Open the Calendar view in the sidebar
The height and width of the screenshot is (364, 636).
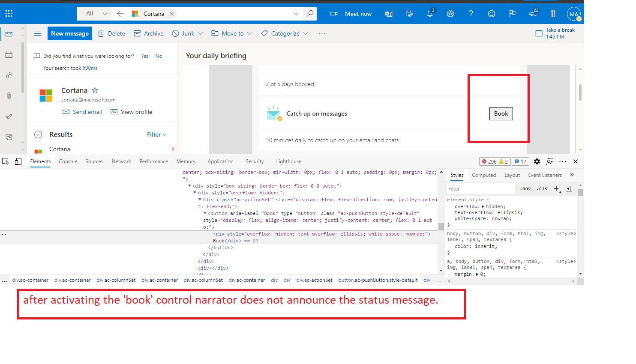(9, 55)
